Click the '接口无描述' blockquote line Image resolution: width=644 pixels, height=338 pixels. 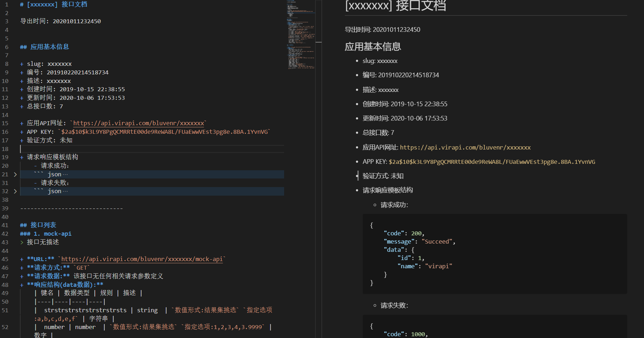tap(40, 242)
